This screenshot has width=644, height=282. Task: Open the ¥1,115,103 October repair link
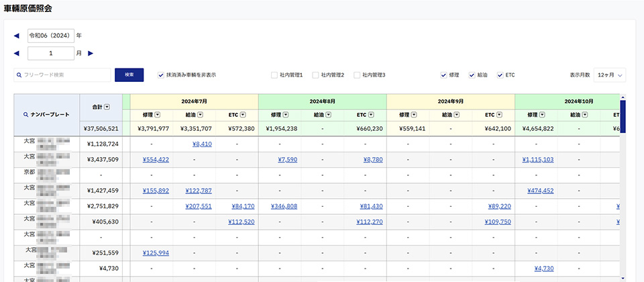(537, 159)
